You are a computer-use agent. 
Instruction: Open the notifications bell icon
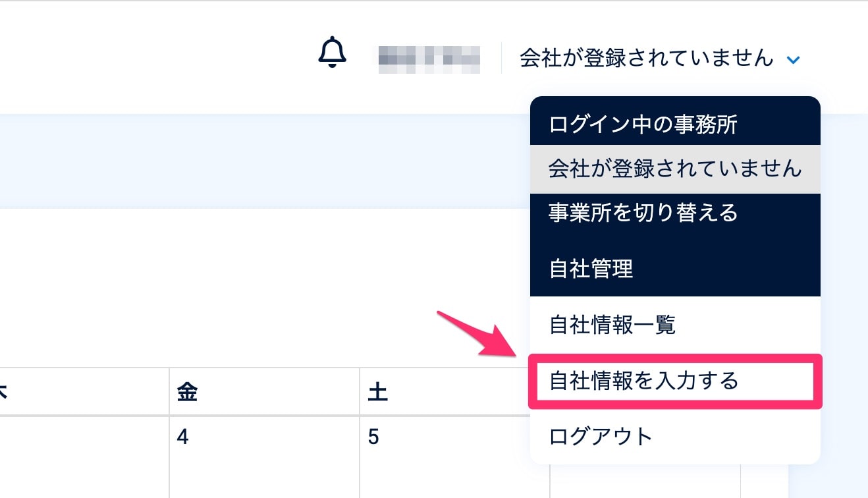click(x=332, y=53)
